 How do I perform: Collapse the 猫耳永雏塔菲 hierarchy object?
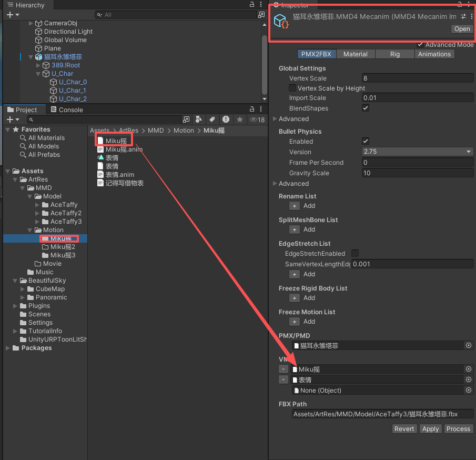click(x=31, y=57)
